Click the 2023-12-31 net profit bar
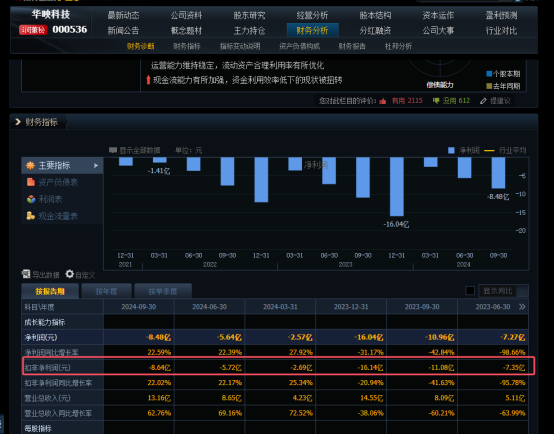The height and width of the screenshot is (434, 554). coord(396,187)
